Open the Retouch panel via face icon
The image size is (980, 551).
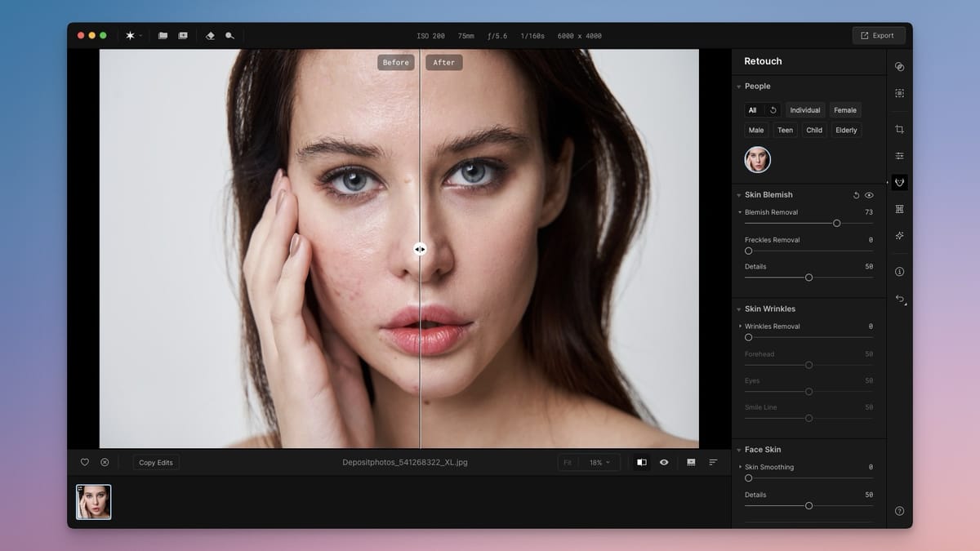pos(898,182)
